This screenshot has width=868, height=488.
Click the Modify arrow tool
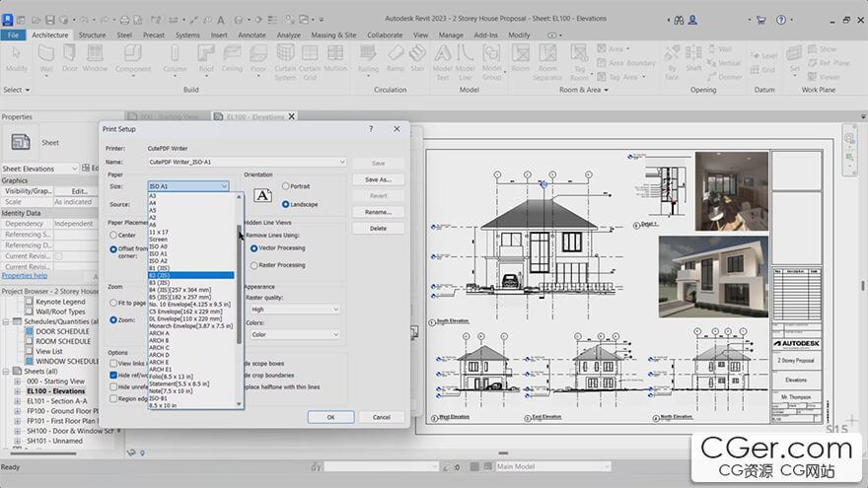(x=16, y=58)
